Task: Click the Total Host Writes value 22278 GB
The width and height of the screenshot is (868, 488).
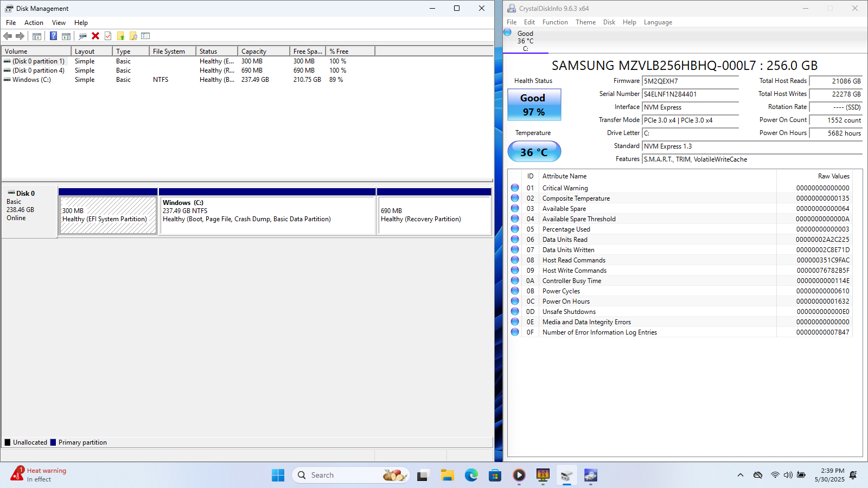Action: [x=835, y=94]
